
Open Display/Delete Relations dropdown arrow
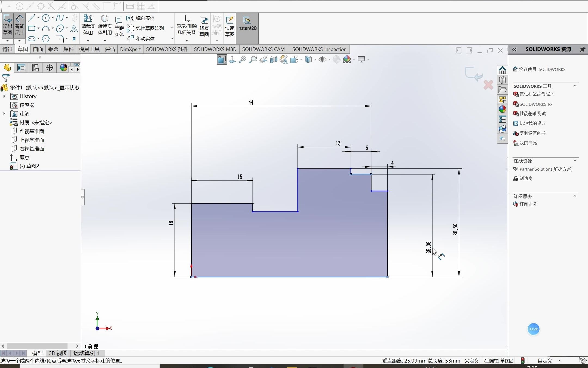[x=186, y=41]
